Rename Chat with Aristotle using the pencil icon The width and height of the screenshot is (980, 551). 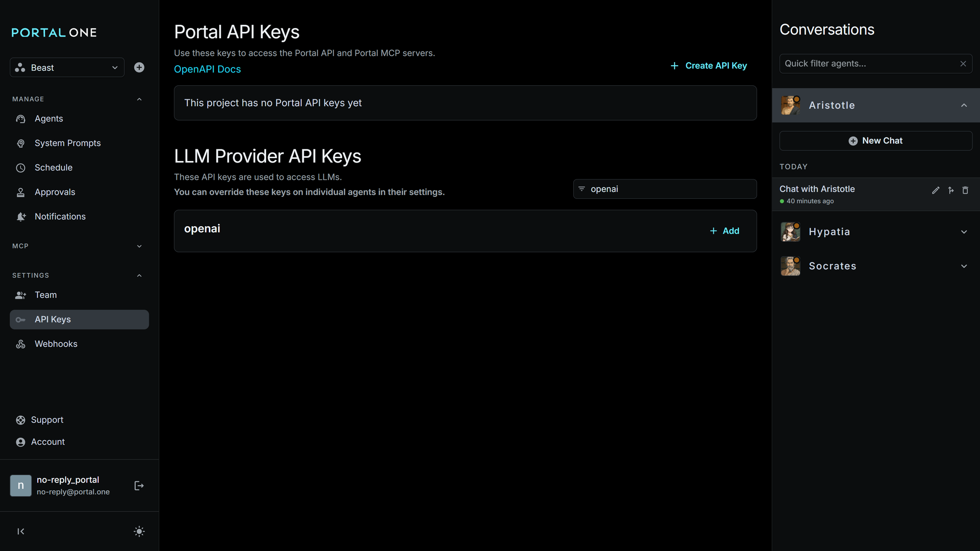935,191
